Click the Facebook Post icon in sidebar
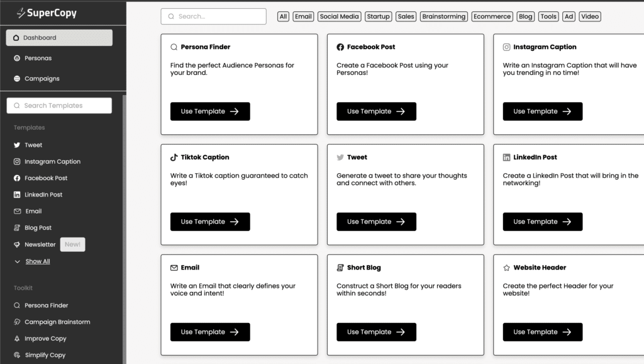The image size is (644, 364). pos(17,178)
